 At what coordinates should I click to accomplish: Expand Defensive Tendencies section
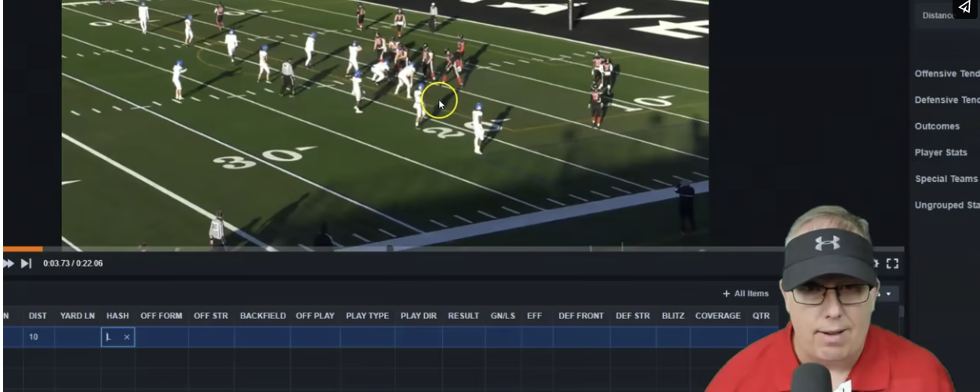(x=946, y=100)
